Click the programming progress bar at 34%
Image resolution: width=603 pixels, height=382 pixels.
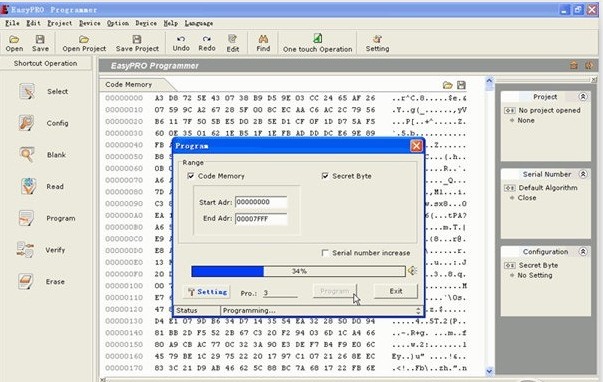pos(298,271)
